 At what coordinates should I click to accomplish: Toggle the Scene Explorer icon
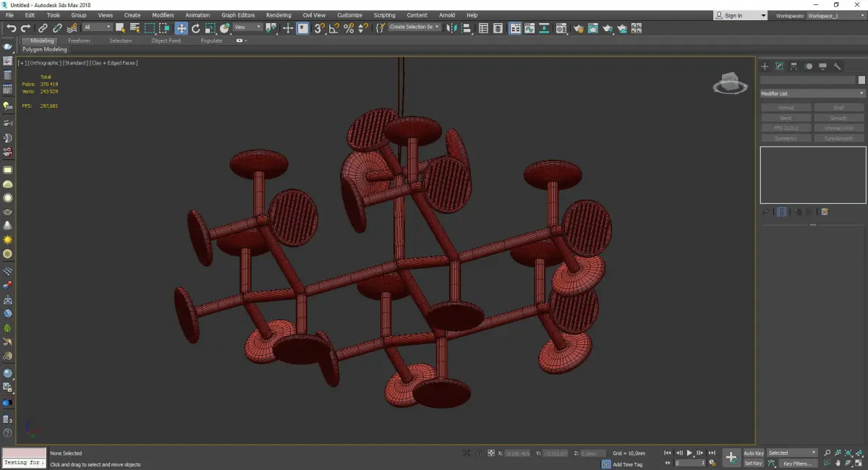click(x=483, y=28)
